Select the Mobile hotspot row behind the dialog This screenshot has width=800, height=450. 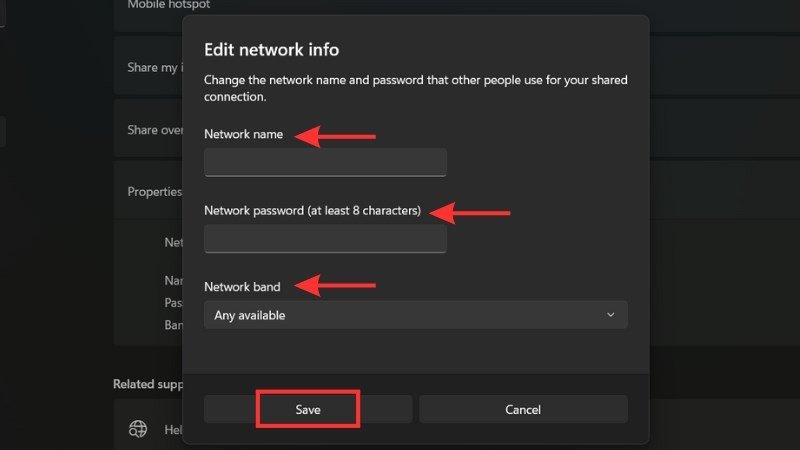pos(150,6)
